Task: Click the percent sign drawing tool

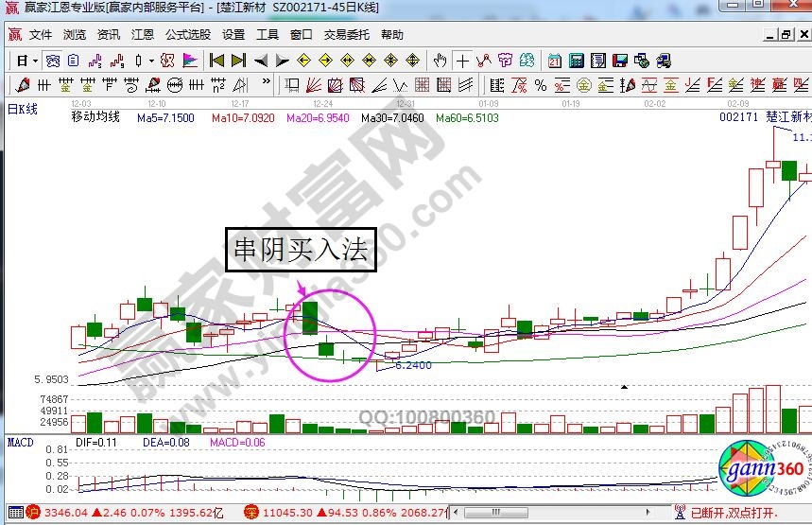Action: click(x=540, y=85)
